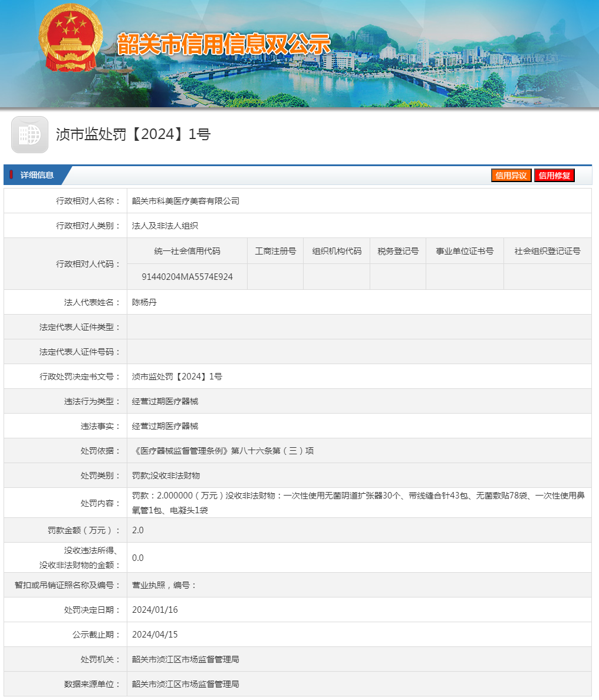
Task: Select publicity deadline 2024/04/15
Action: [154, 635]
